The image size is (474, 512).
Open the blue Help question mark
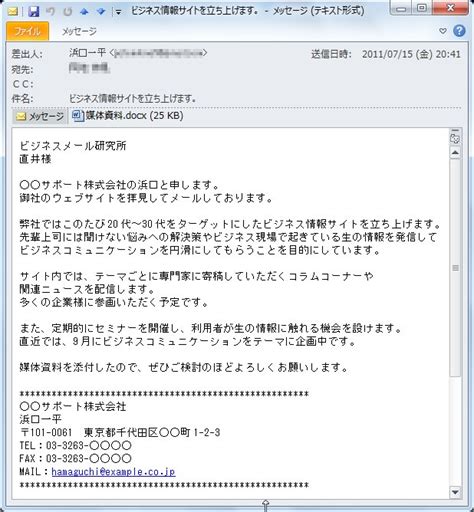459,31
